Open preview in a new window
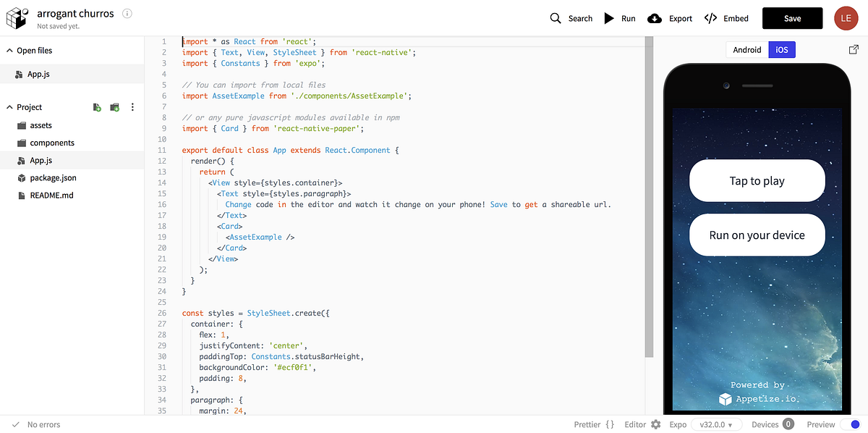Screen dimensions: 868x433 click(x=854, y=49)
